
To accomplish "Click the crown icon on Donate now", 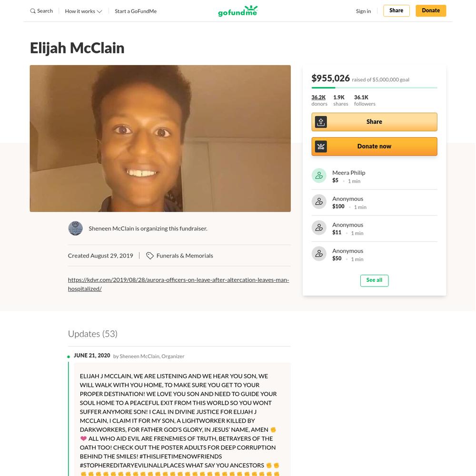I will [x=321, y=147].
